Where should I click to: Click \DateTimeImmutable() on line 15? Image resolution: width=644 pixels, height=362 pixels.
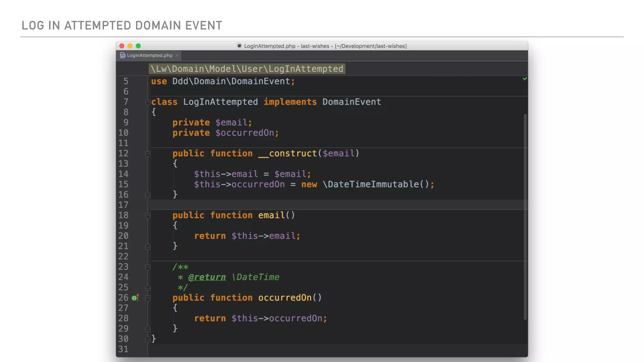[x=376, y=184]
